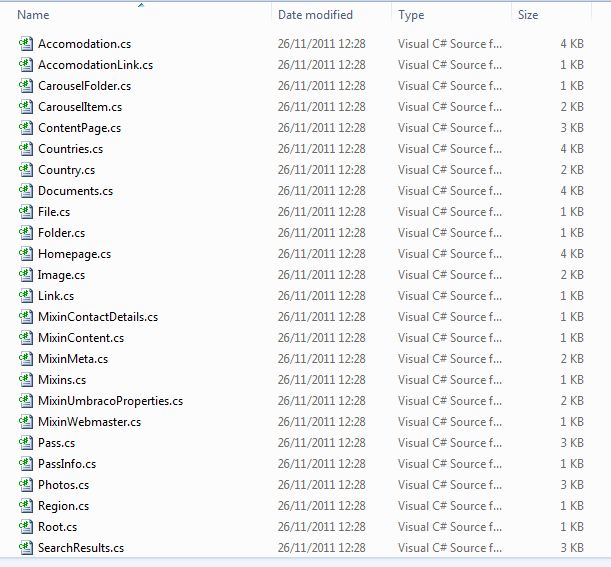Click the MixinUmbracoProperties.cs file icon

26,401
